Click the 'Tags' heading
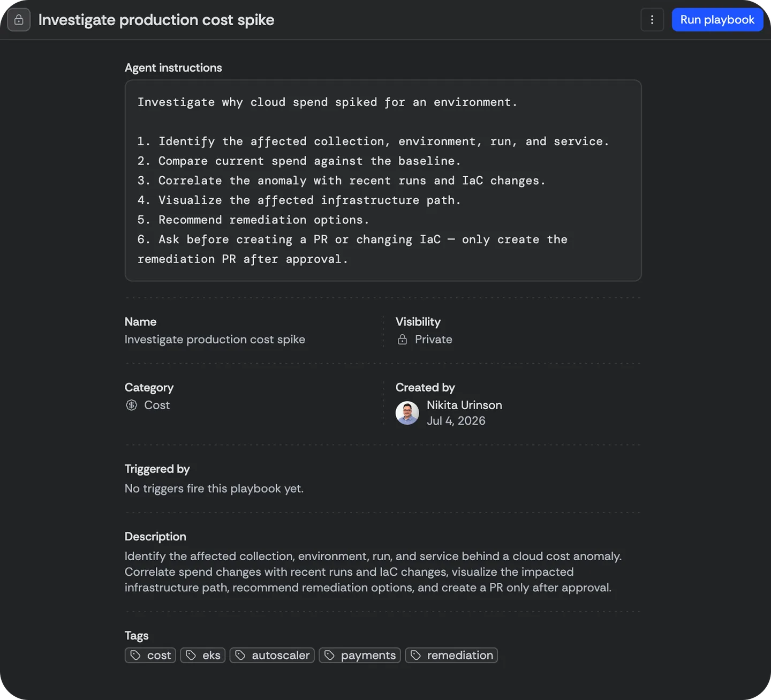This screenshot has width=771, height=700. point(137,636)
